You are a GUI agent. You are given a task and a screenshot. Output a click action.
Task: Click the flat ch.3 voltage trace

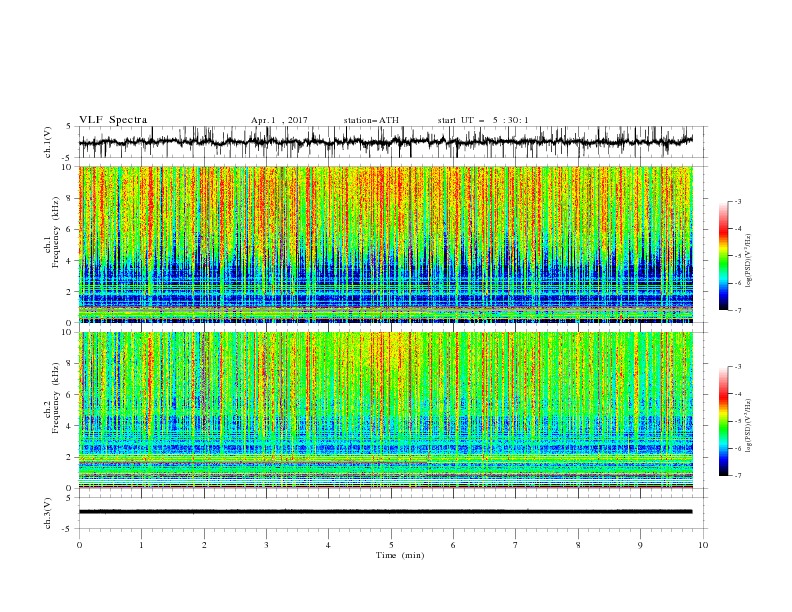(x=386, y=512)
